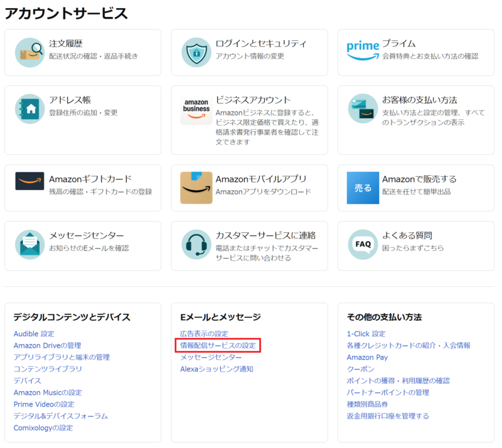Click the payment methods cards icon

(363, 109)
